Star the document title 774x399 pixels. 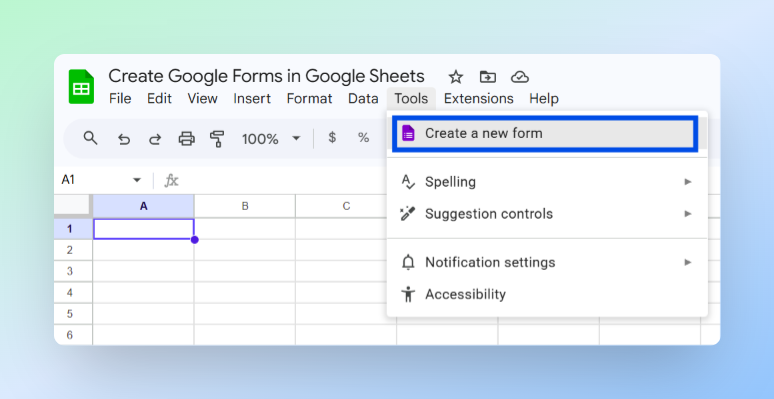455,77
